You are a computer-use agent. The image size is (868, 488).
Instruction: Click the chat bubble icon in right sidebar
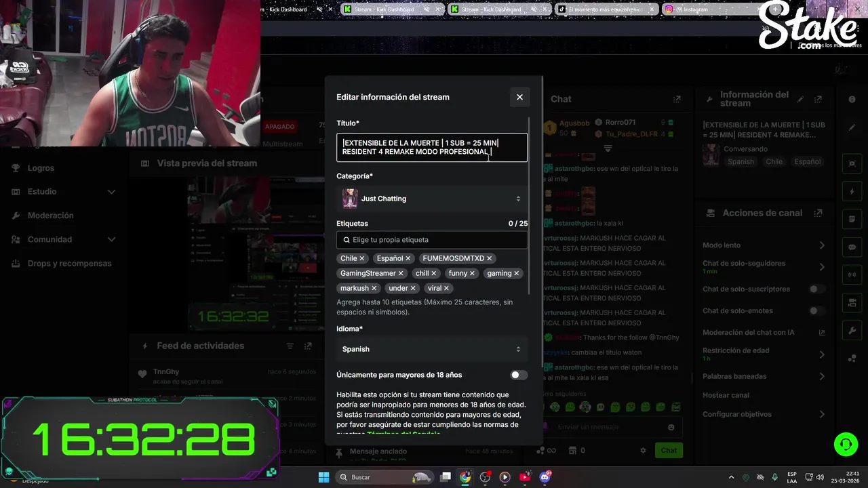[x=852, y=247]
